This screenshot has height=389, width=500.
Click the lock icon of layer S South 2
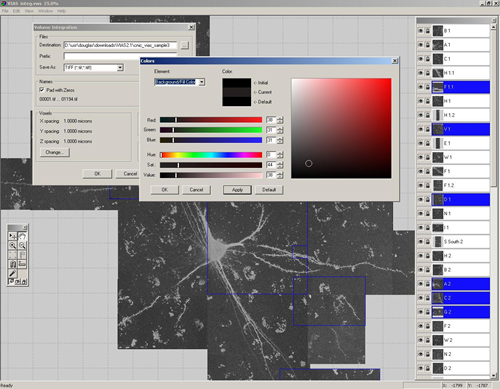coord(427,242)
